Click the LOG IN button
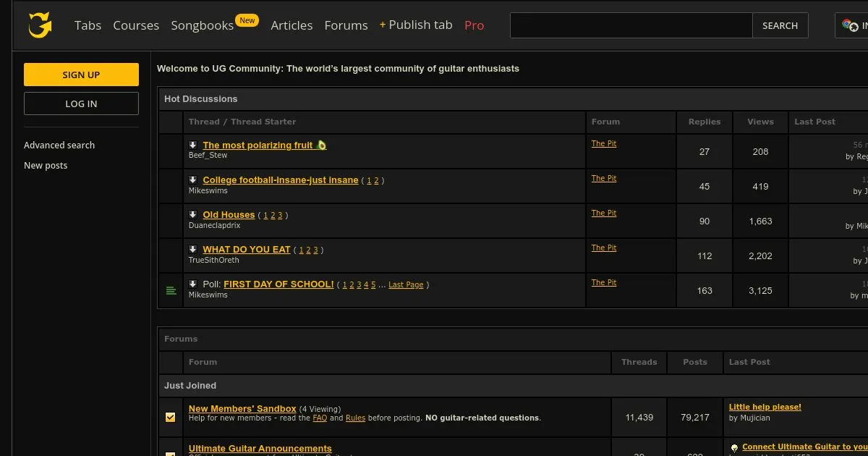Screen dimensions: 868x456 point(81,104)
